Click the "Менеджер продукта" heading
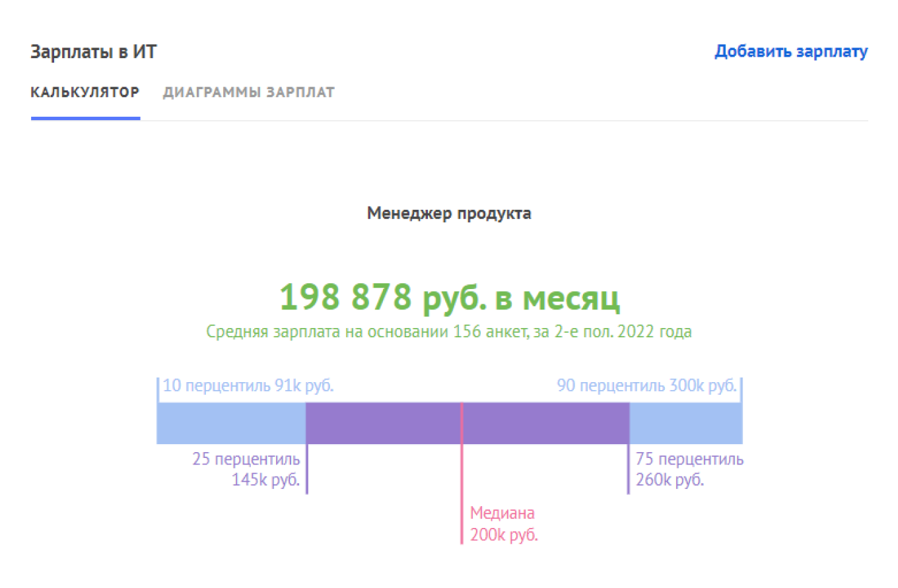 449,213
